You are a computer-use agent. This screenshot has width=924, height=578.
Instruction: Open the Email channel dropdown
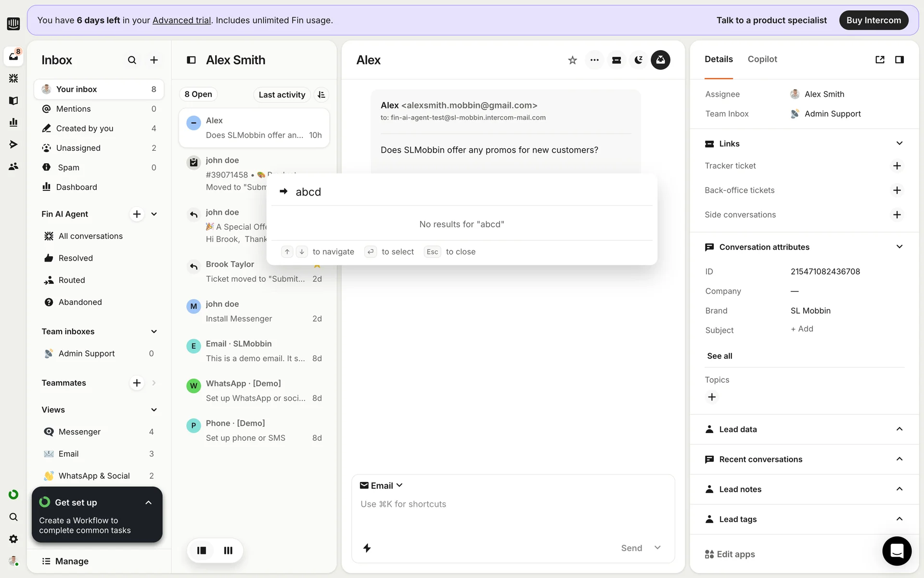pyautogui.click(x=382, y=486)
